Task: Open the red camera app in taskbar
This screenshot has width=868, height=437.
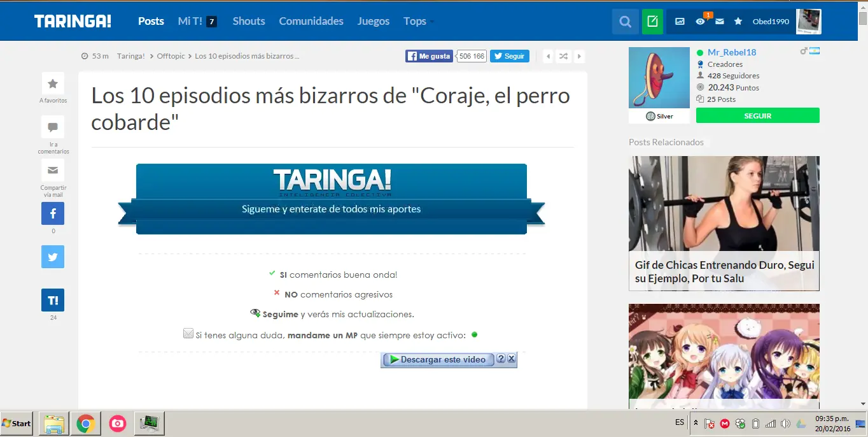Action: [x=117, y=424]
